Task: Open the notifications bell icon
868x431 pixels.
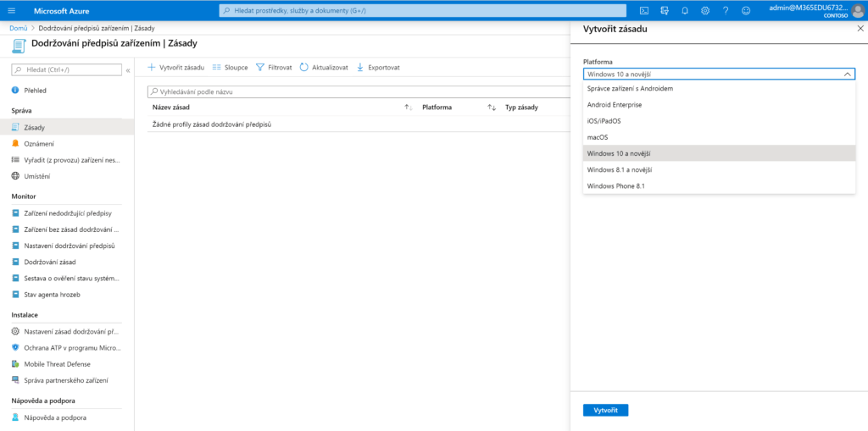Action: (685, 10)
